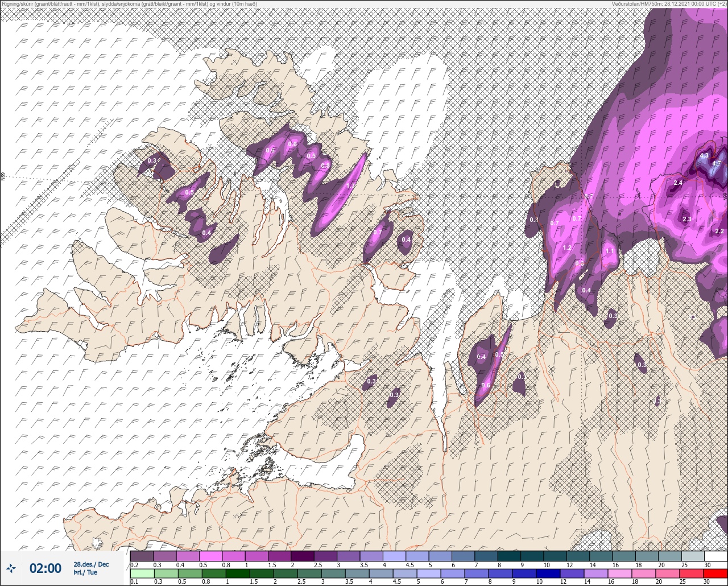This screenshot has height=586, width=728.
Task: Select the top-row magenta swatch labeled 0.5
Action: [x=210, y=556]
